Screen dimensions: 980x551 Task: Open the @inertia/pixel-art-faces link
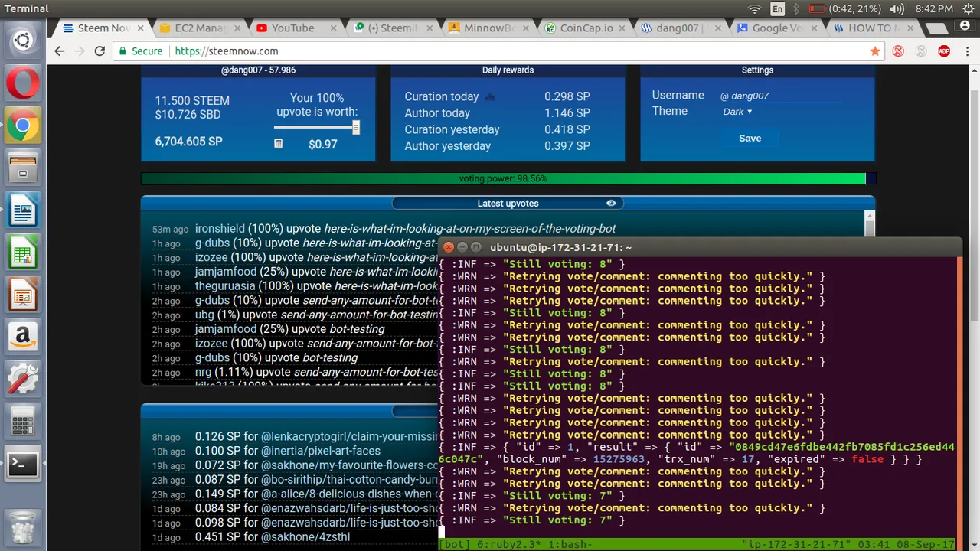click(321, 451)
